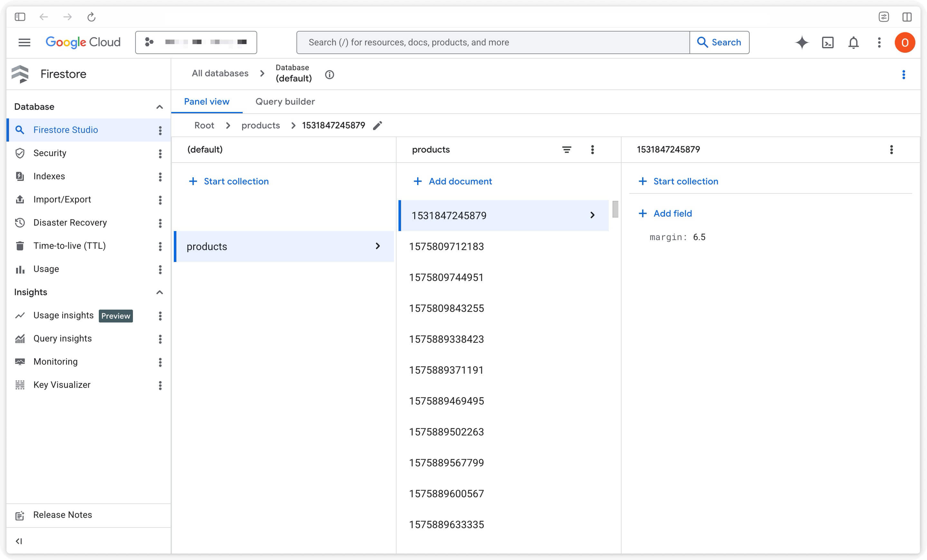Viewport: 927px width, 560px height.
Task: Click Root in the path breadcrumb
Action: tap(204, 126)
